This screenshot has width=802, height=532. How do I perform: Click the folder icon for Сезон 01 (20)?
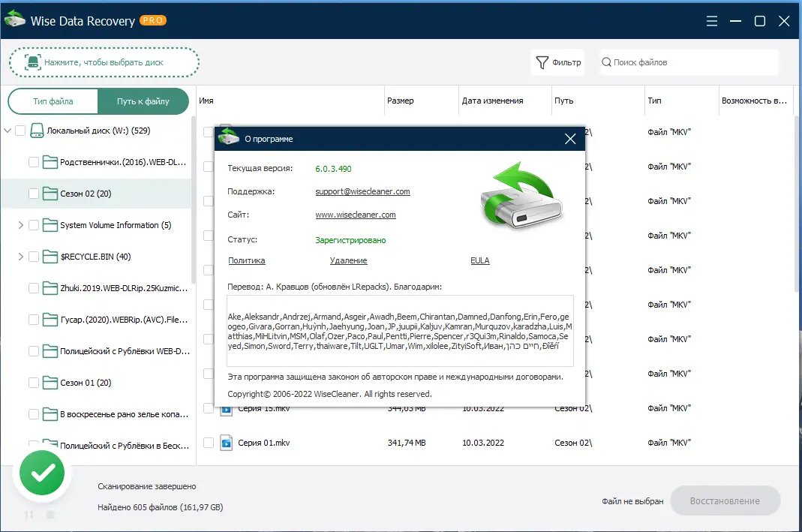tap(50, 383)
